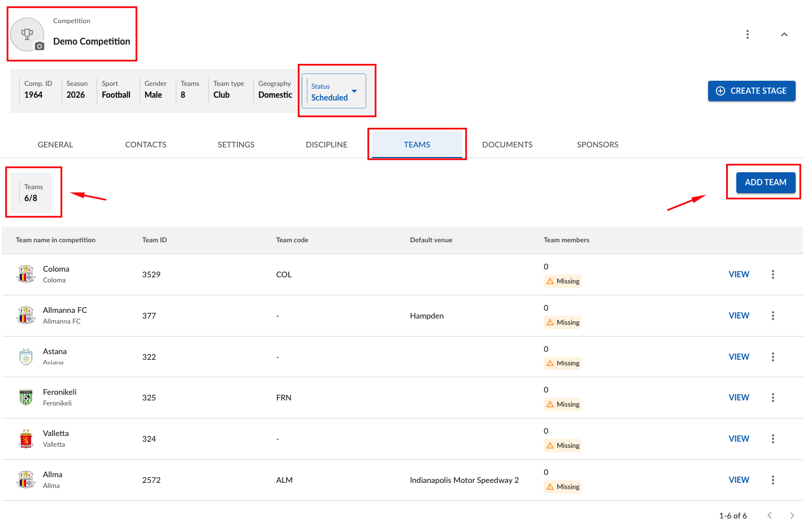
Task: Click team code ALM
Action: pyautogui.click(x=284, y=480)
